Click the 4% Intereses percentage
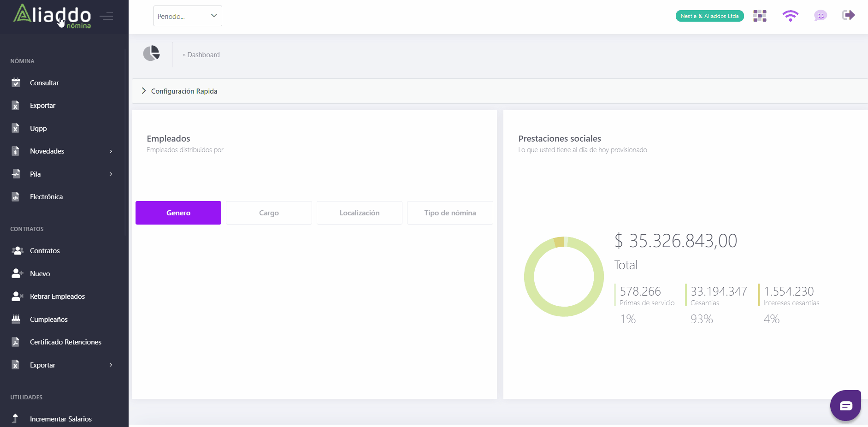The image size is (868, 427). pos(771,319)
